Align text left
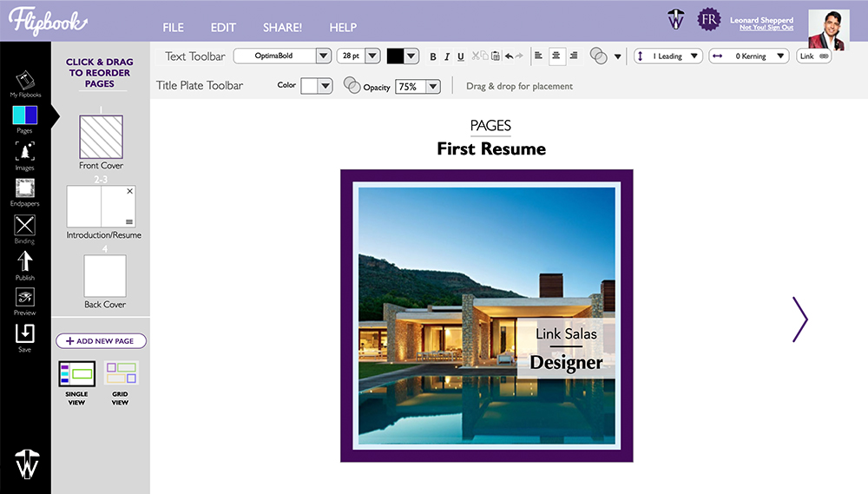868x494 pixels. tap(538, 56)
